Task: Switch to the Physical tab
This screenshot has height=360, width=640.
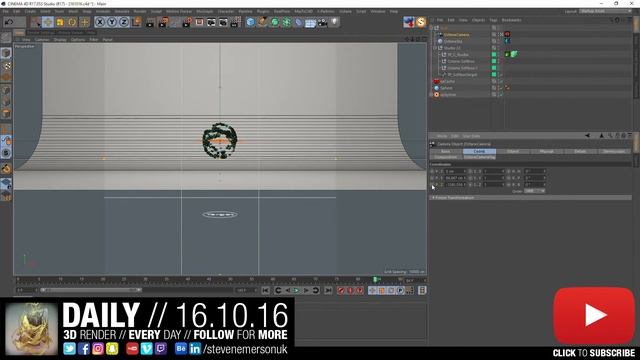Action: tap(547, 151)
